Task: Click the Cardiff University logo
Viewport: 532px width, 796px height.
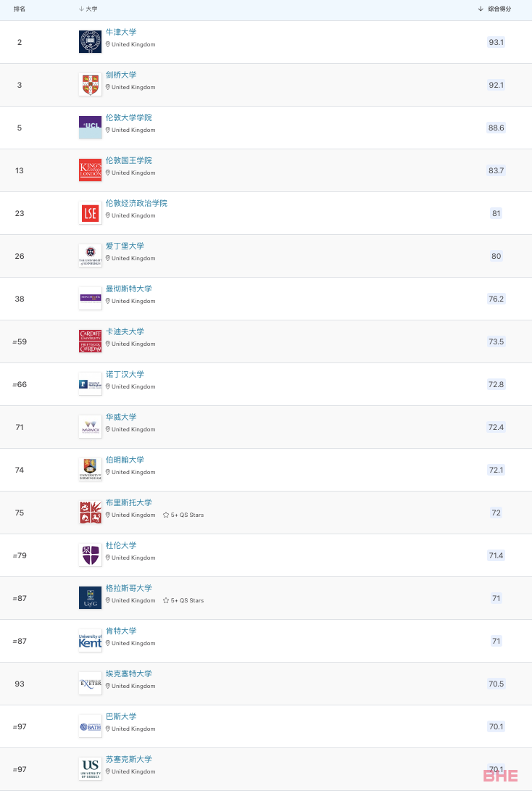Action: click(x=91, y=341)
